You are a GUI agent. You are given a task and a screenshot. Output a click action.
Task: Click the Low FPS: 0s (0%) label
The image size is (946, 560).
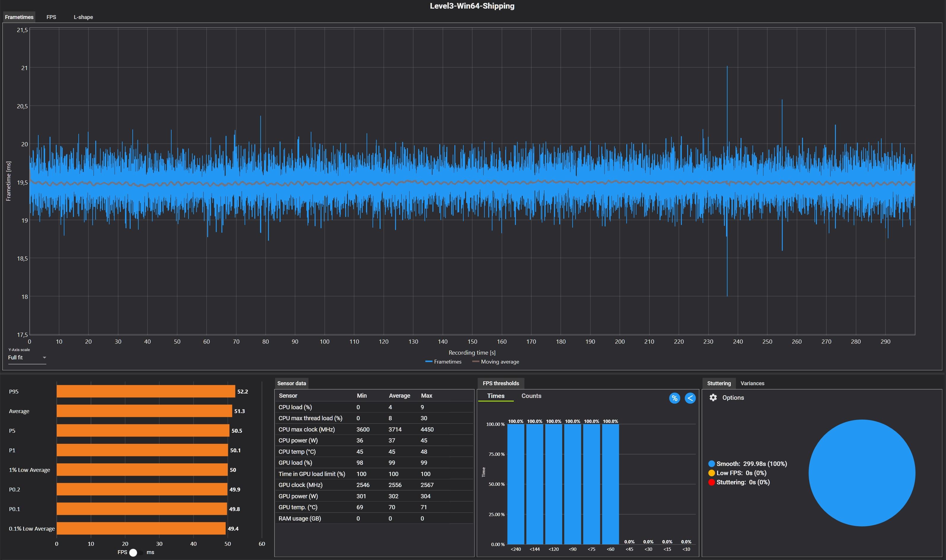741,473
